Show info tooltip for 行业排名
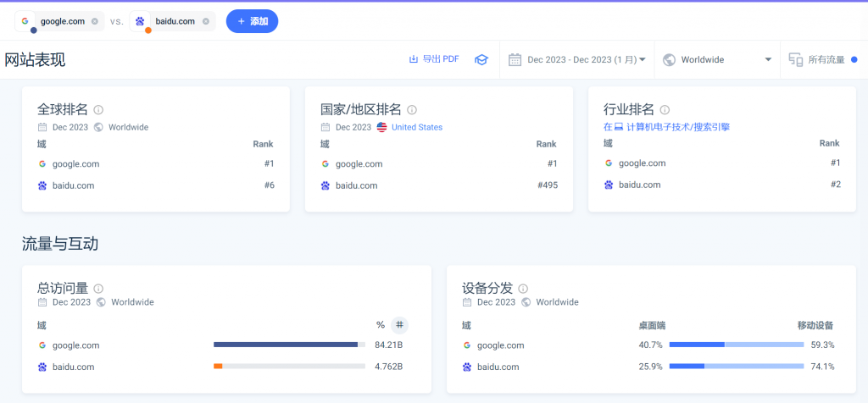This screenshot has width=868, height=403. 665,109
